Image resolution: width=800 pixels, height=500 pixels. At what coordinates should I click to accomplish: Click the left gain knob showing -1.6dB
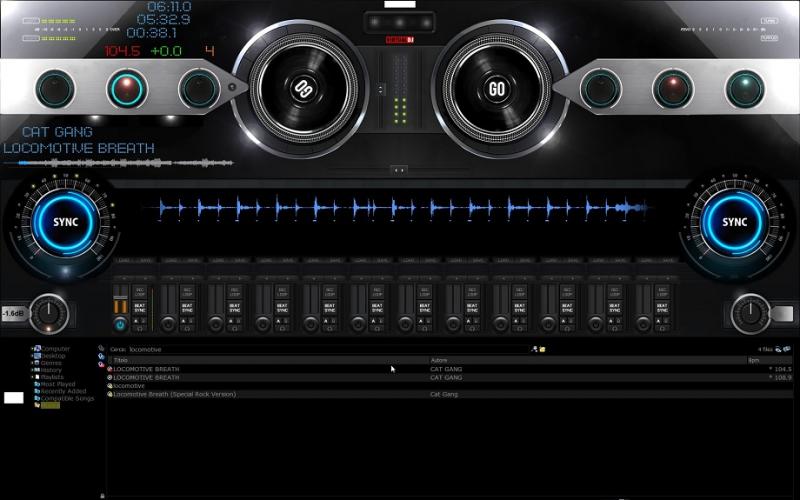coord(49,313)
